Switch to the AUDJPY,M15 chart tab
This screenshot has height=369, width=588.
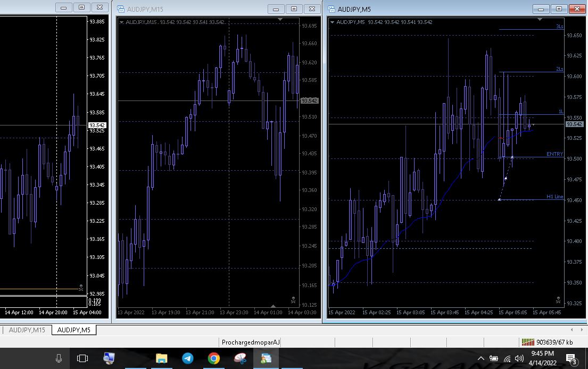(x=27, y=330)
